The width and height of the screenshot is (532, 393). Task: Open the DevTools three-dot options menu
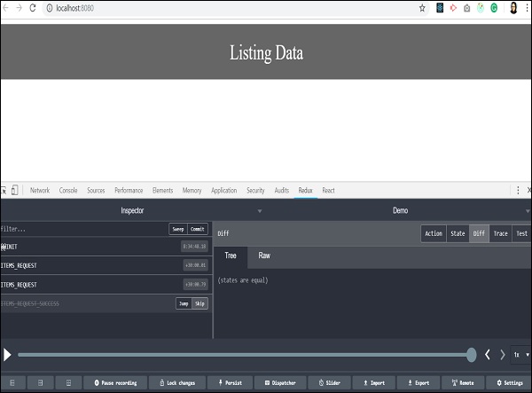point(518,190)
